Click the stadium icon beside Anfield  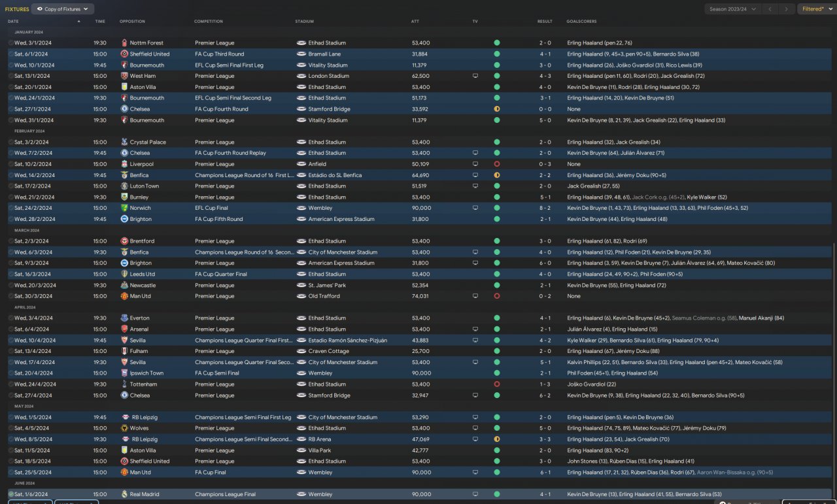click(301, 164)
